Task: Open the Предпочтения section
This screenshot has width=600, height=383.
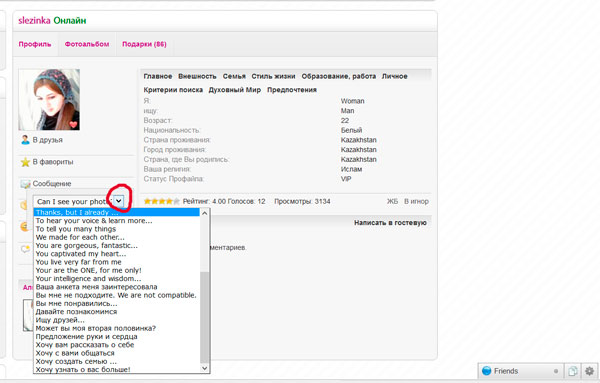Action: [x=292, y=90]
